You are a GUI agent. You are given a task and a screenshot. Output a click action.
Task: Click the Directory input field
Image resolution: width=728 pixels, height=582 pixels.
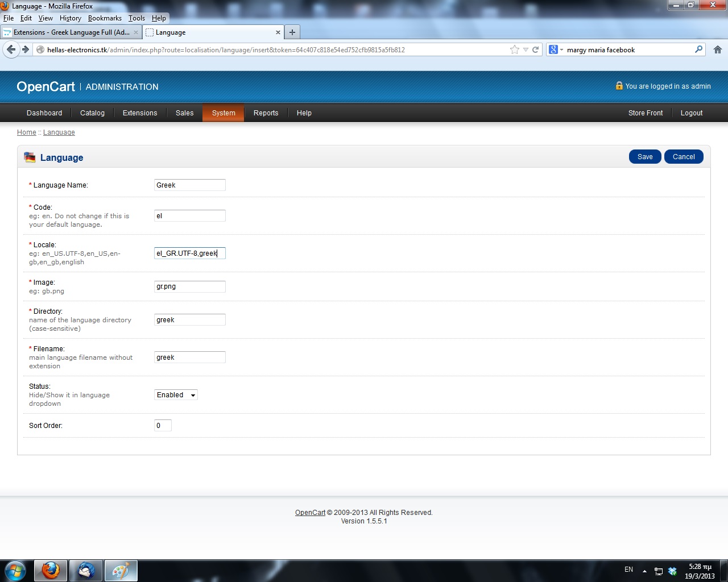click(x=190, y=320)
